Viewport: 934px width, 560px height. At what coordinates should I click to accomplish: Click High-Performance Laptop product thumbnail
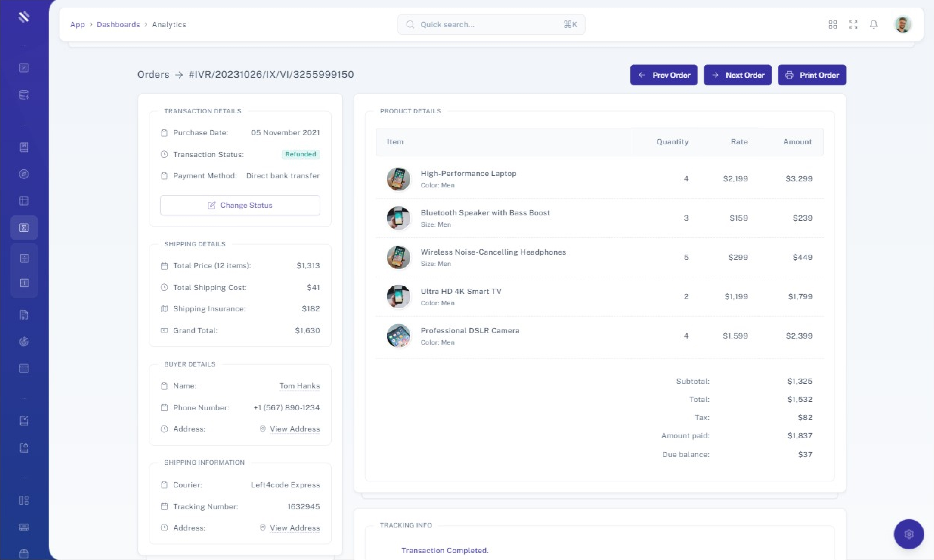click(398, 179)
